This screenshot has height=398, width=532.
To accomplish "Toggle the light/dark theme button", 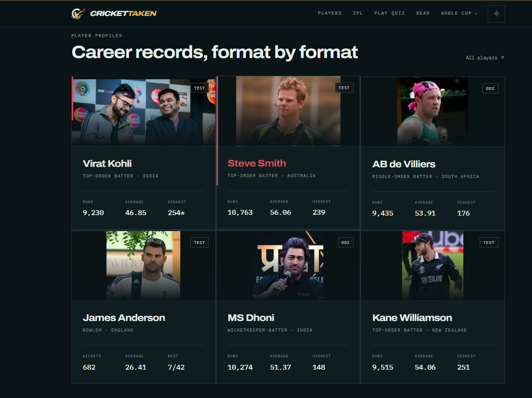I will [496, 14].
